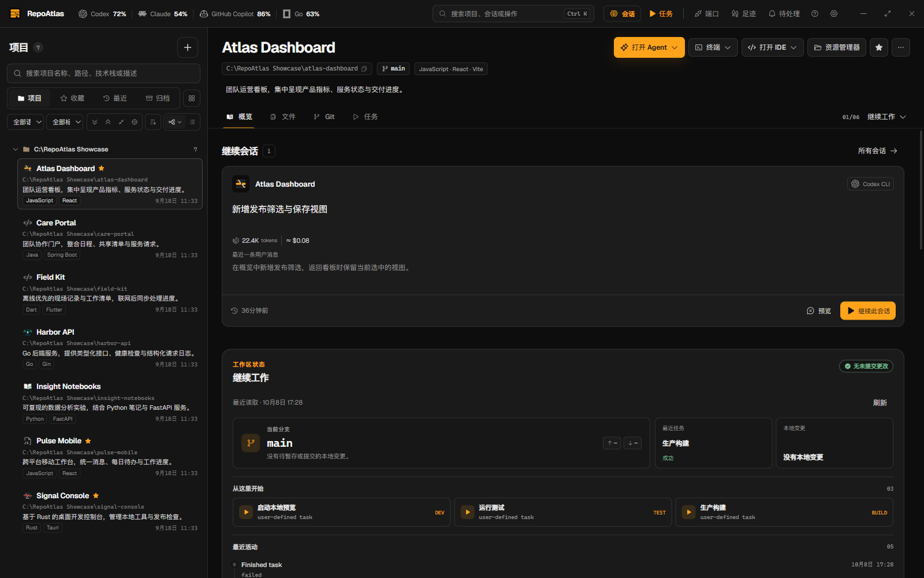Open 待处理 pending notifications
924x578 pixels.
pyautogui.click(x=784, y=14)
